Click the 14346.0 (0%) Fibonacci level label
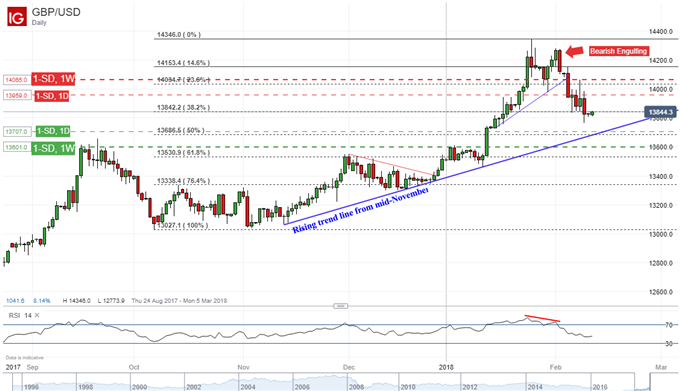Image resolution: width=680 pixels, height=391 pixels. click(x=179, y=34)
